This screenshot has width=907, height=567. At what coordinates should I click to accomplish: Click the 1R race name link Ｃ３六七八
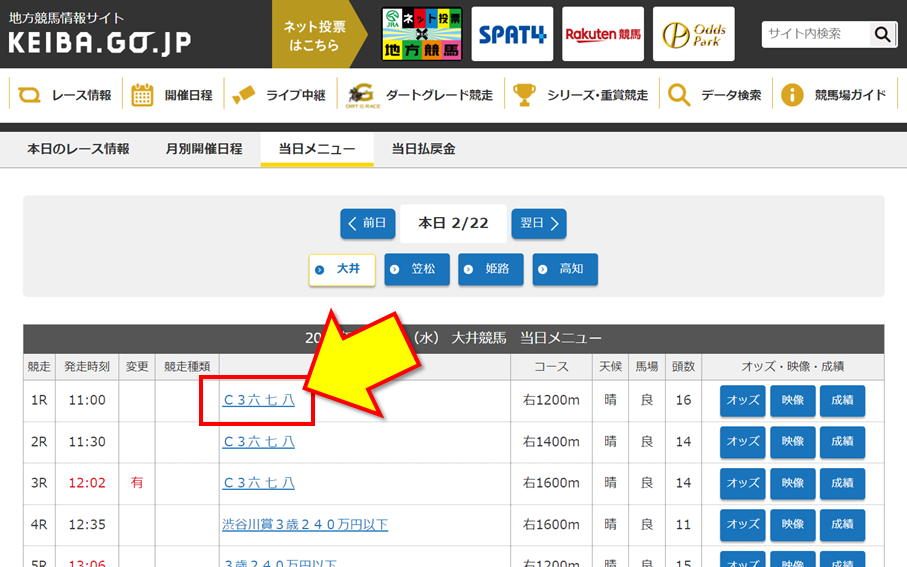coord(258,400)
